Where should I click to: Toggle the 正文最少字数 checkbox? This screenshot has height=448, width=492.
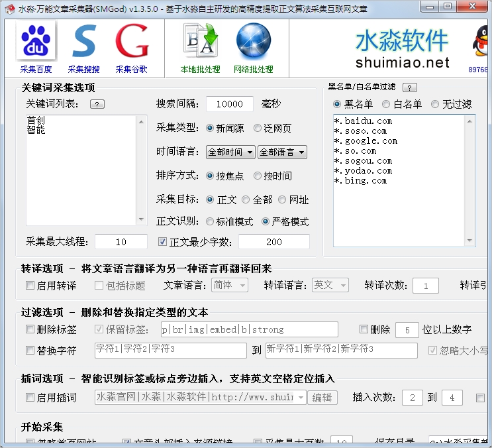click(x=163, y=242)
